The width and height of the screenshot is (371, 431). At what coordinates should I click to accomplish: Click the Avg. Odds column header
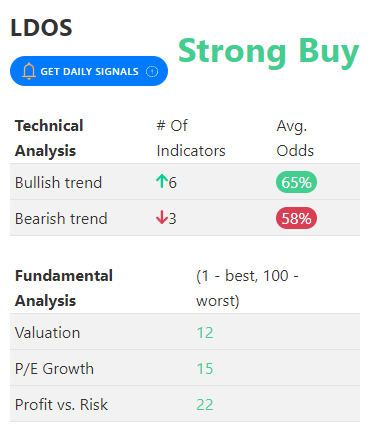[295, 138]
